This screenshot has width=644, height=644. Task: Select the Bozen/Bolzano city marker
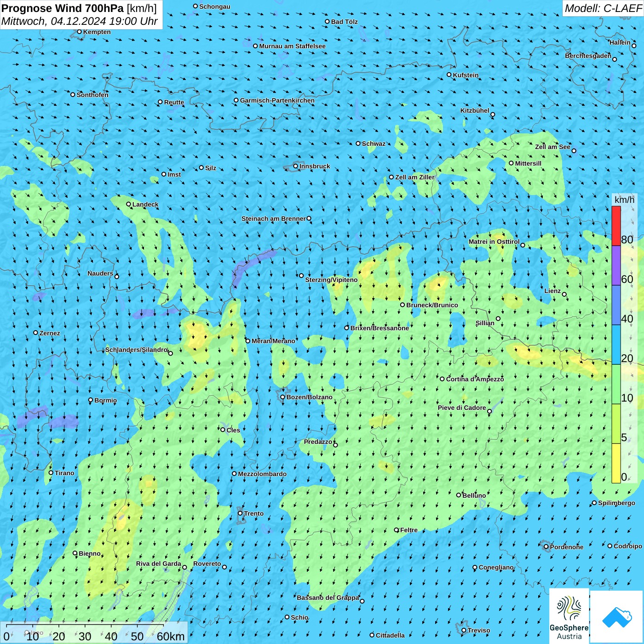pos(282,397)
